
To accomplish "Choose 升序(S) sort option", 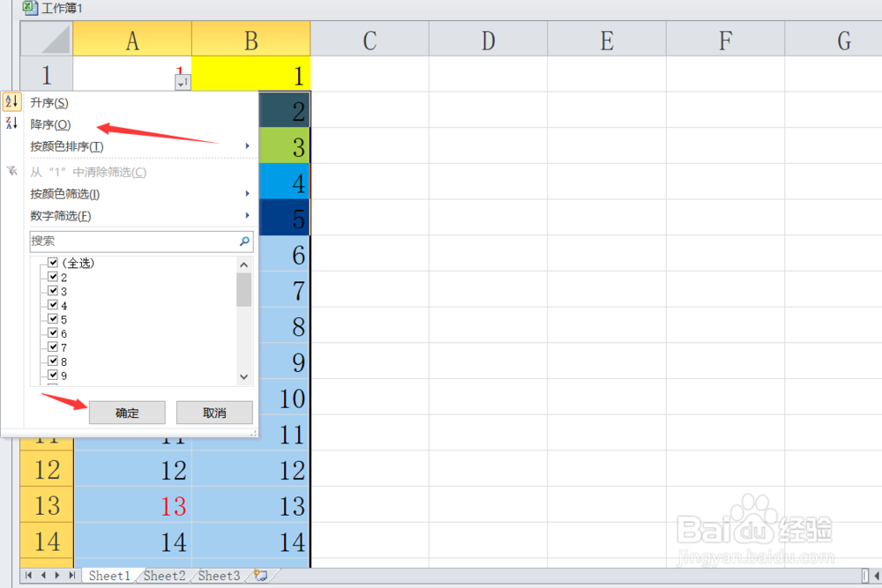I will tap(49, 103).
